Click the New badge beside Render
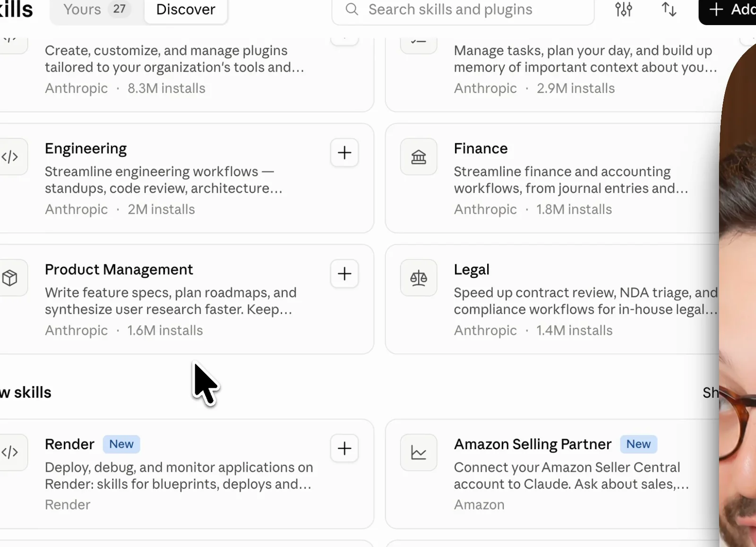The height and width of the screenshot is (547, 756). point(121,444)
